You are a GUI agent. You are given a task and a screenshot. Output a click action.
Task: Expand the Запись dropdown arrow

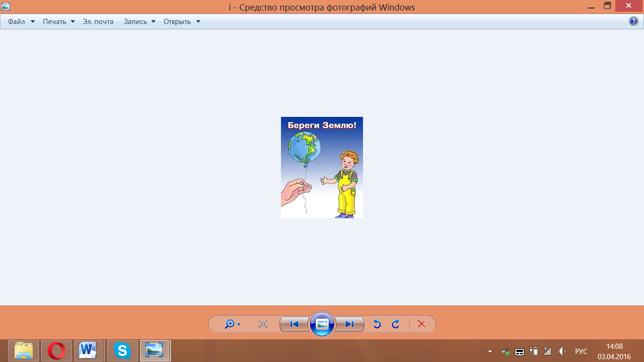[154, 22]
